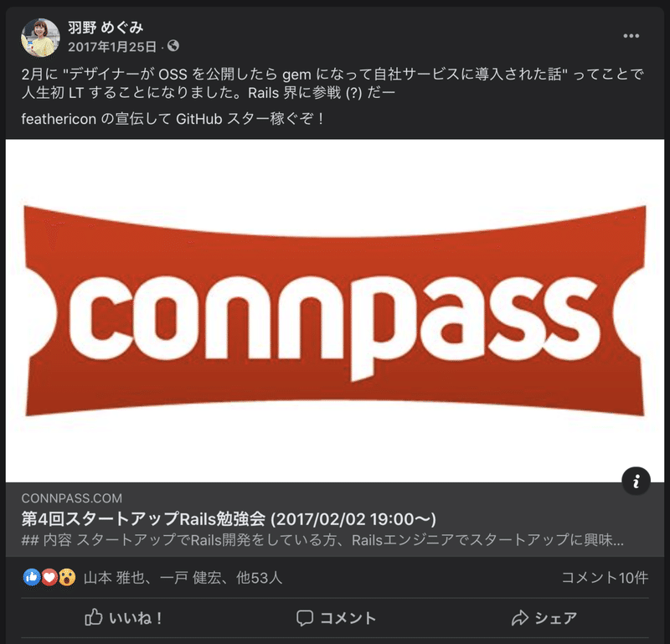Expand the コメント10件 comments

(605, 578)
